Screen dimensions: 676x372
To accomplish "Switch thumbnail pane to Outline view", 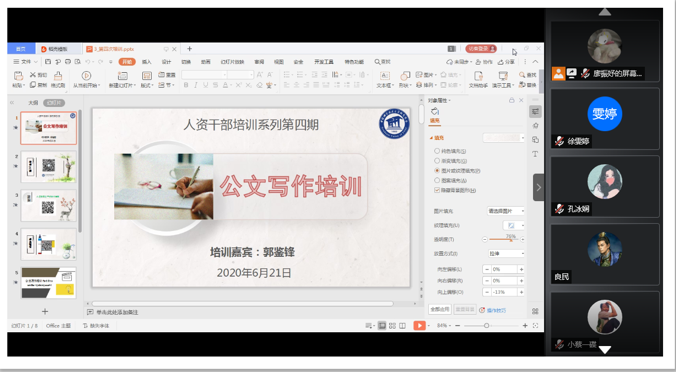I will point(33,103).
